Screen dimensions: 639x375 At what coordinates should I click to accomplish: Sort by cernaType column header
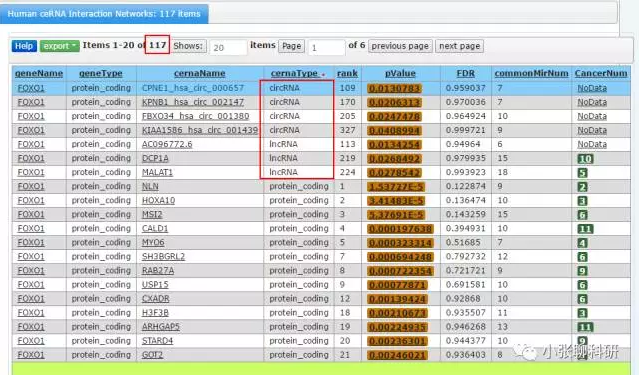pos(294,73)
